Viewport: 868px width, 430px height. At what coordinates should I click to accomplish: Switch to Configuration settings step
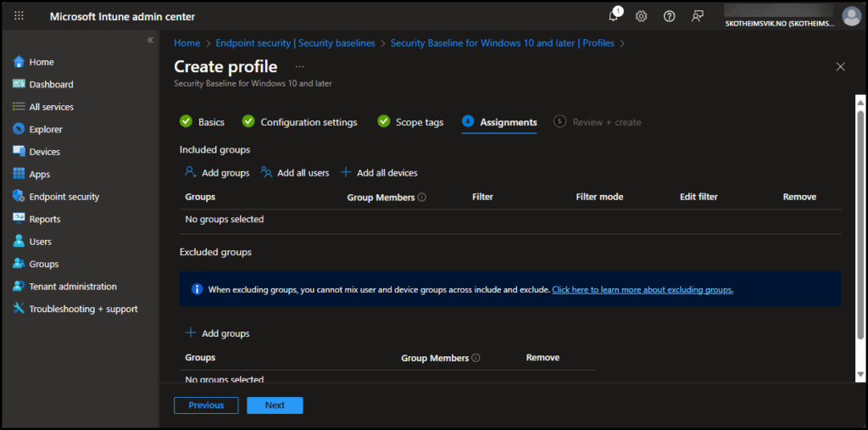click(x=299, y=122)
